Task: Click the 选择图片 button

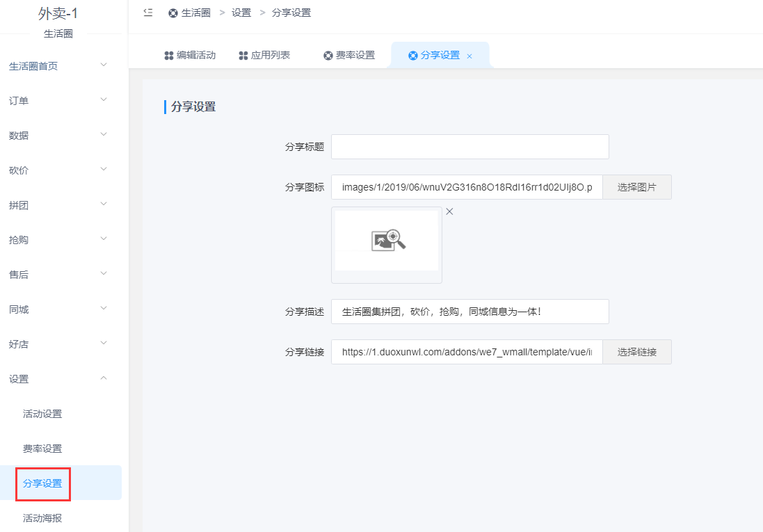Action: (x=637, y=187)
